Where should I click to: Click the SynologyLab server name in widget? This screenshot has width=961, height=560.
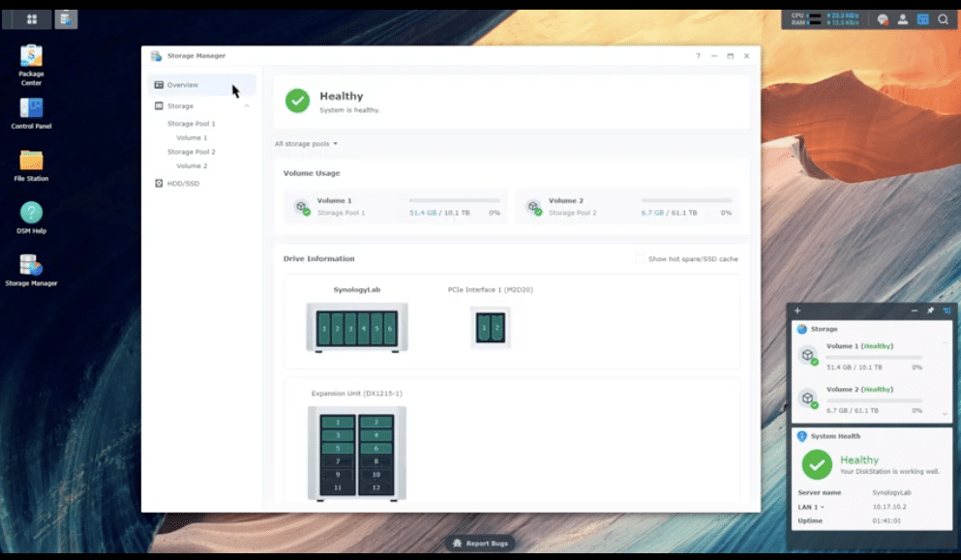(x=891, y=492)
